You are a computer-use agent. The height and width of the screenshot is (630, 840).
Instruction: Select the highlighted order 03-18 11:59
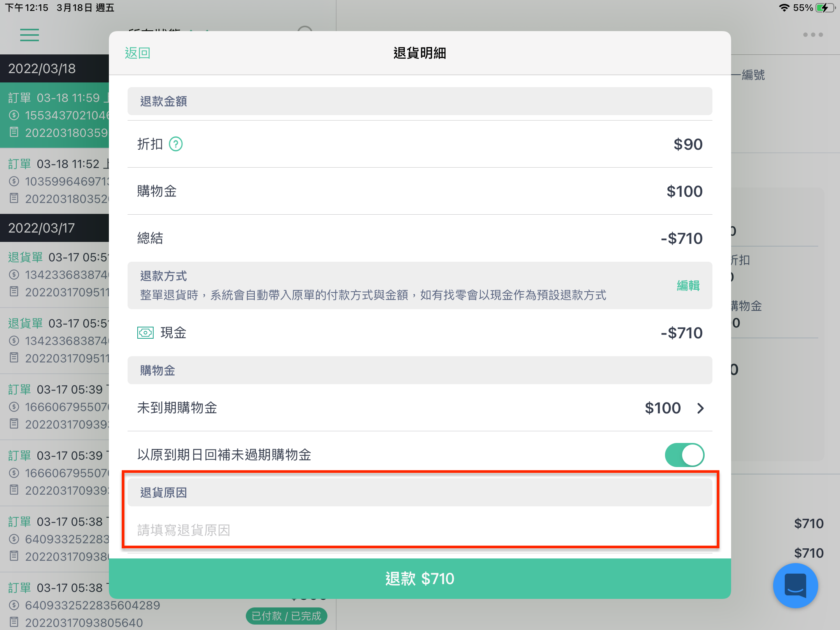click(x=54, y=115)
